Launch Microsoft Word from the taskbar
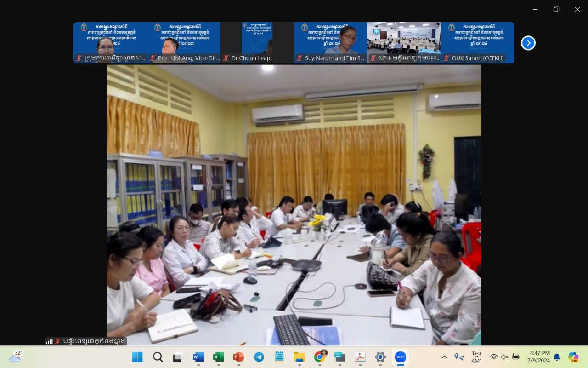 click(198, 357)
